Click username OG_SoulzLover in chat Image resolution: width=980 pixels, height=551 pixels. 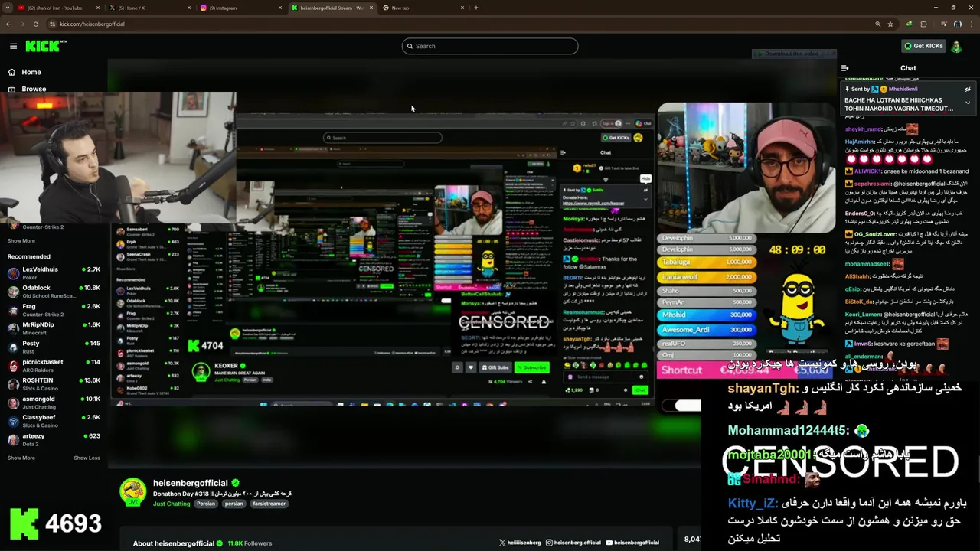pos(874,234)
